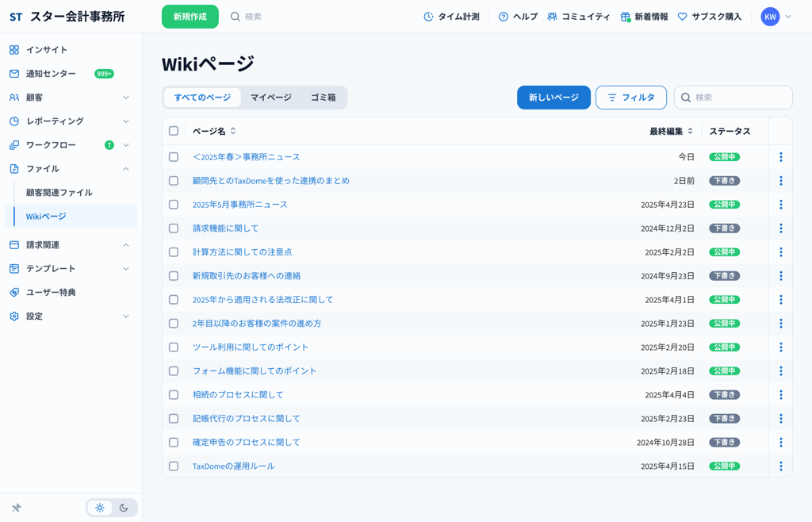Open Help via question mark icon
812x522 pixels.
coord(503,17)
